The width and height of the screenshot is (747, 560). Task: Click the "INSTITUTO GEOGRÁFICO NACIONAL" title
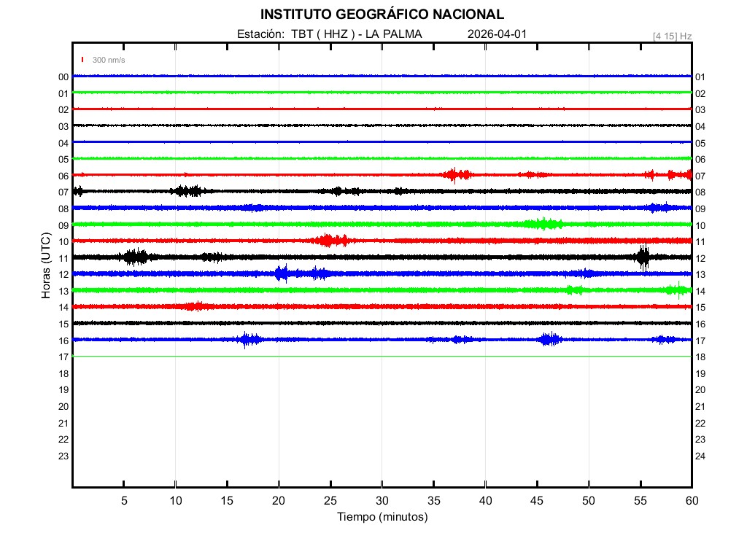[x=382, y=15]
